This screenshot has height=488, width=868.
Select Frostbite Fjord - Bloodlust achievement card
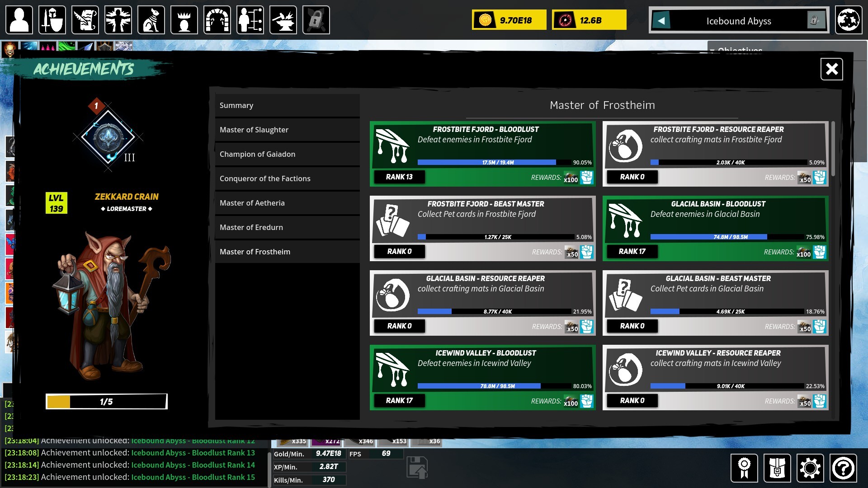point(482,154)
